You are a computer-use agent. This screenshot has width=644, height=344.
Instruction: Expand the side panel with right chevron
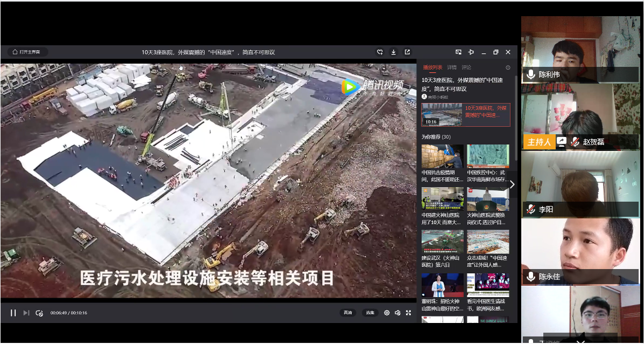pos(512,184)
